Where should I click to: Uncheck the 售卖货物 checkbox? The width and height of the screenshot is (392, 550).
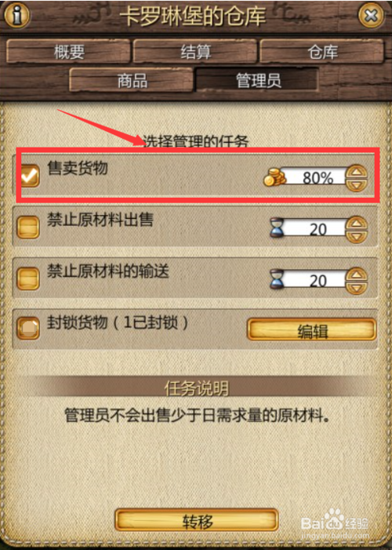coord(30,176)
